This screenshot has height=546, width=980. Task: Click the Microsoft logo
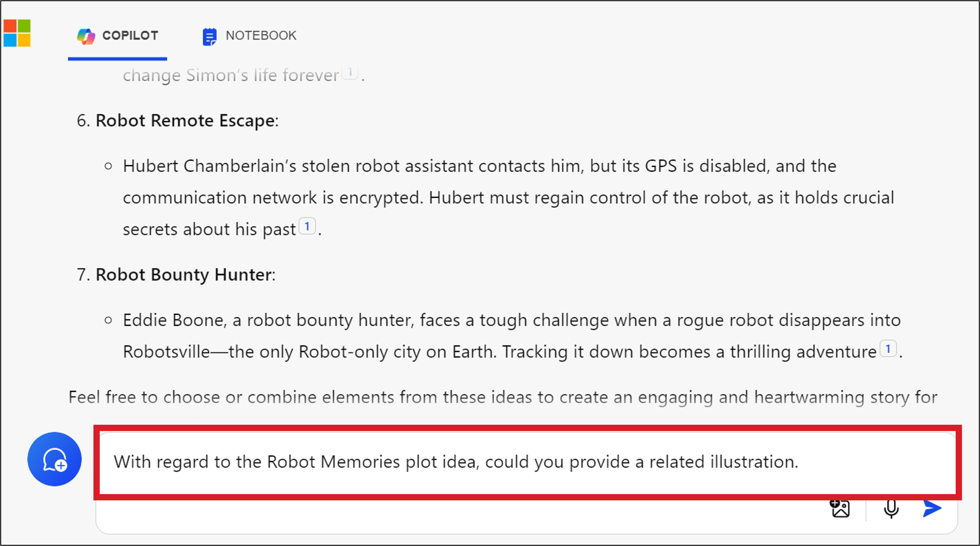(17, 33)
